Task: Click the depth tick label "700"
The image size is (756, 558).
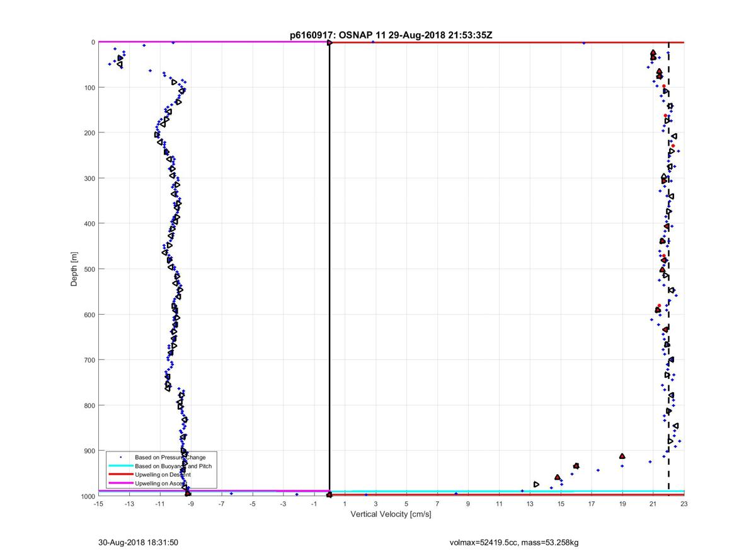Action: pyautogui.click(x=89, y=360)
